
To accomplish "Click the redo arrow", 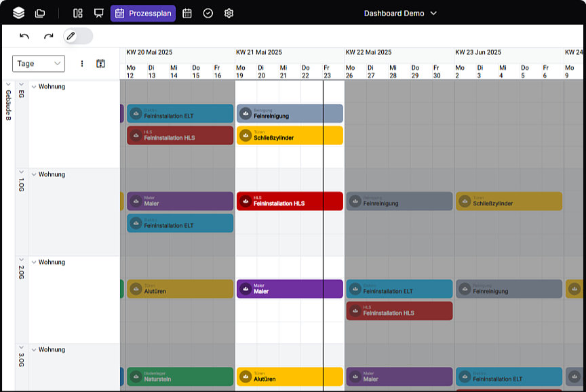I will [48, 36].
